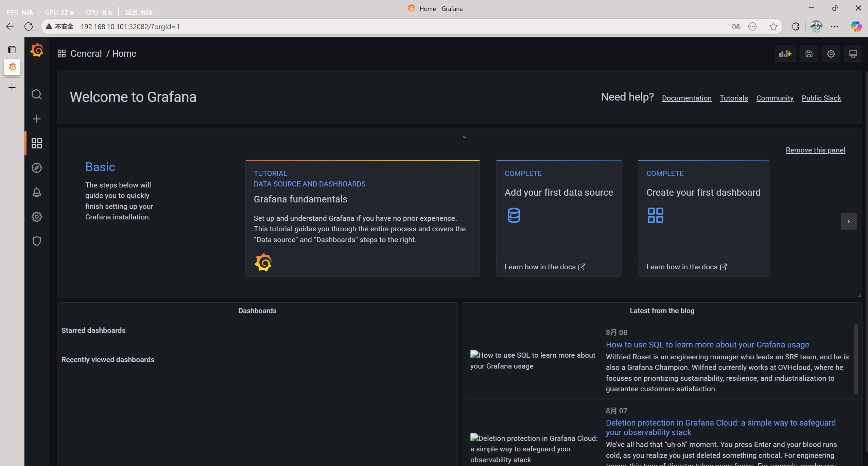Screen dimensions: 868x466
Task: Open the Configuration gear in sidebar
Action: pyautogui.click(x=37, y=217)
